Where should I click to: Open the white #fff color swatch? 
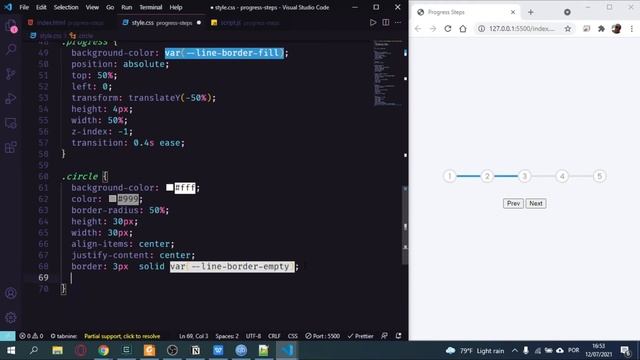(x=169, y=188)
